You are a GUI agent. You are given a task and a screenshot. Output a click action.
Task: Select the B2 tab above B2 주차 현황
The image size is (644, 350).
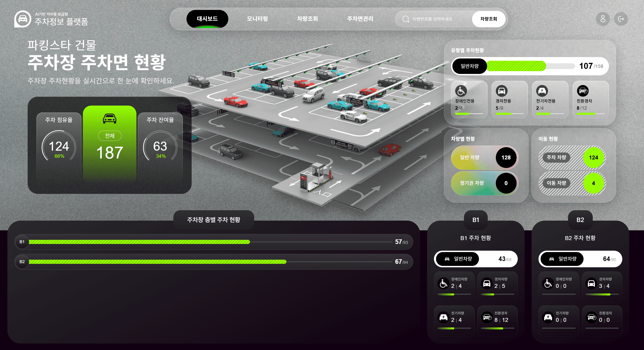pos(580,220)
